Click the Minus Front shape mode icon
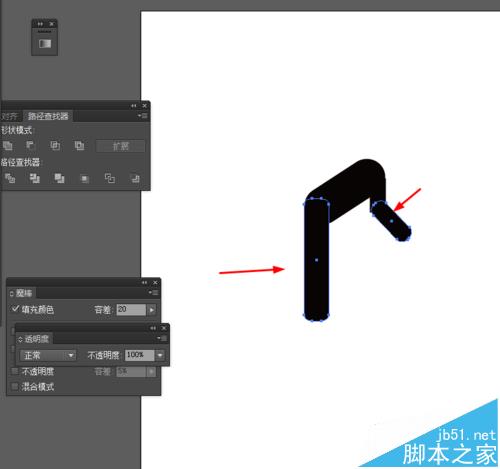This screenshot has width=500, height=469. tap(31, 145)
